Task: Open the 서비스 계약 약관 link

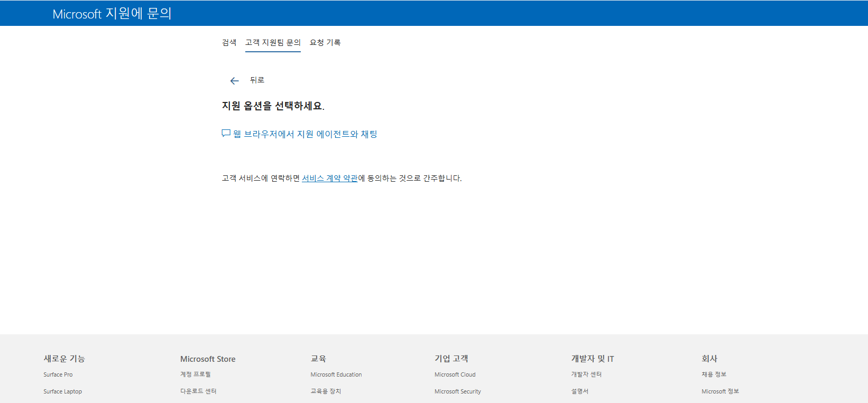Action: pyautogui.click(x=330, y=179)
